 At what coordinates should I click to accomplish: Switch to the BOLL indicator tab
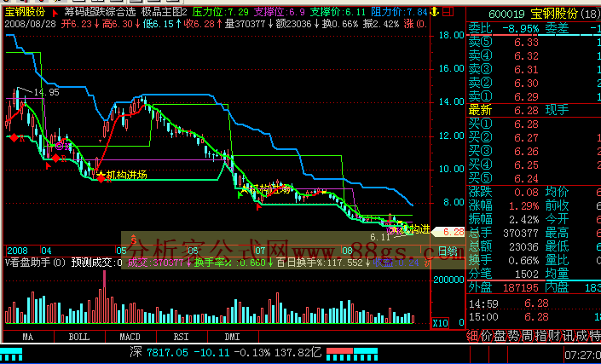pyautogui.click(x=79, y=337)
